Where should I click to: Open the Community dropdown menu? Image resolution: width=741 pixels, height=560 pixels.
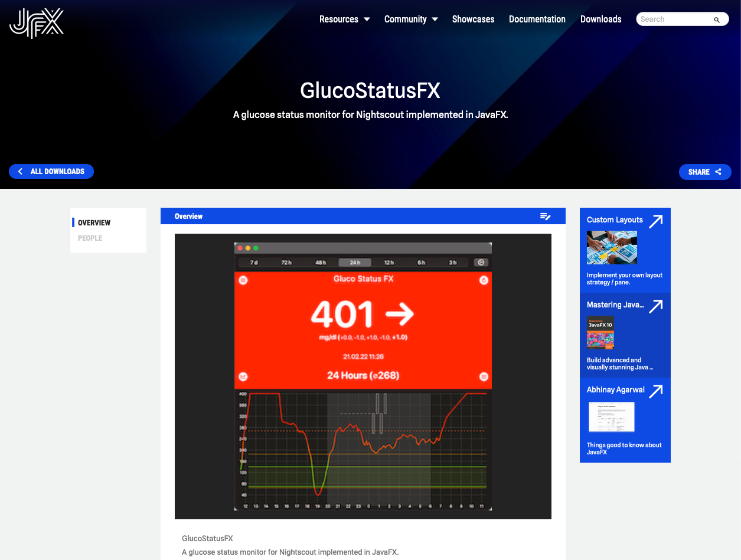click(411, 19)
